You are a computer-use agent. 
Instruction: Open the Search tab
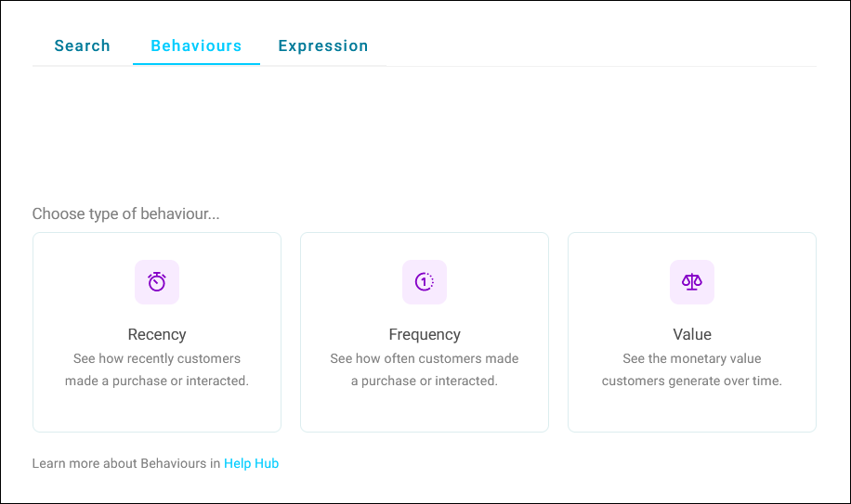(x=83, y=46)
